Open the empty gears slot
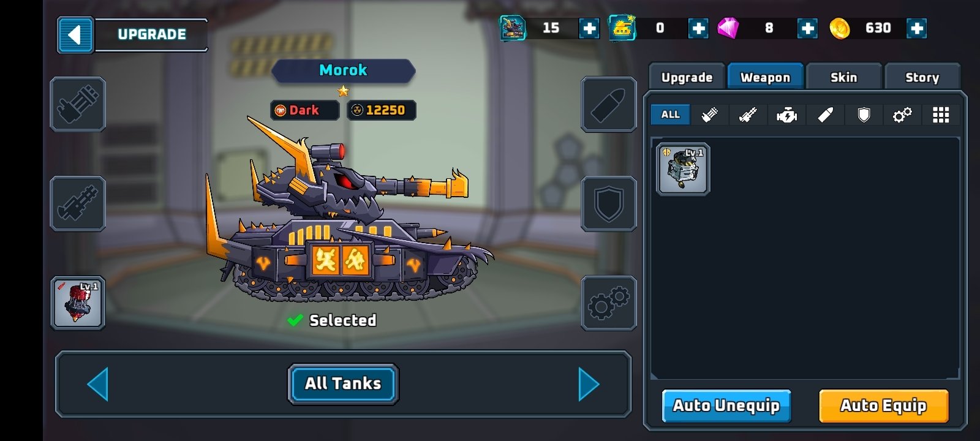980x441 pixels. (609, 303)
